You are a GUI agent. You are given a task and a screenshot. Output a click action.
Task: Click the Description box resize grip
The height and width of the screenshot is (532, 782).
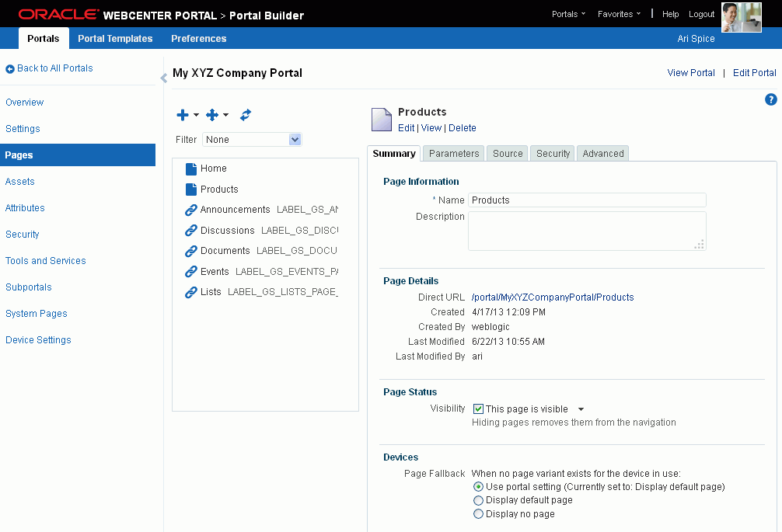click(x=699, y=244)
